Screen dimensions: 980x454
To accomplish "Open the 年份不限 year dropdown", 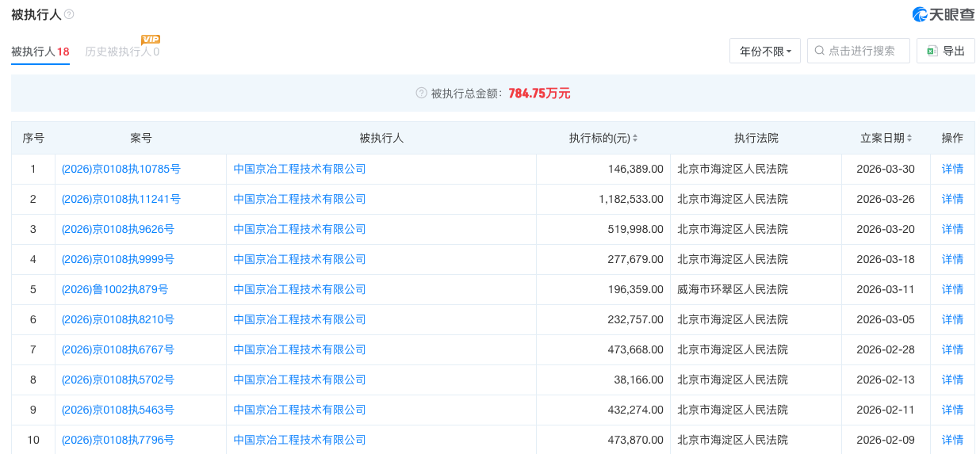I will point(764,51).
